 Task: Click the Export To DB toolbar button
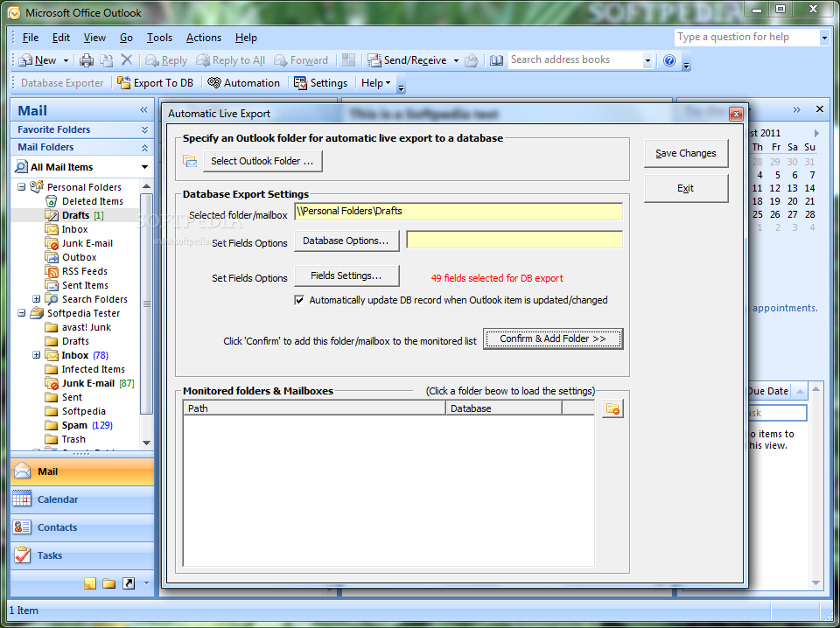pos(156,83)
